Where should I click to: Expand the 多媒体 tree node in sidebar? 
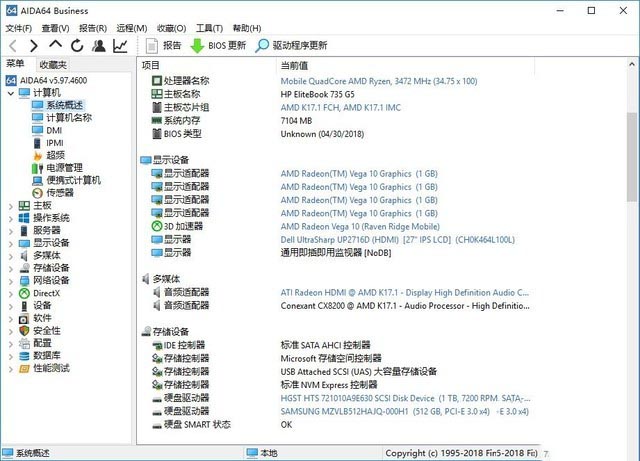click(x=11, y=256)
